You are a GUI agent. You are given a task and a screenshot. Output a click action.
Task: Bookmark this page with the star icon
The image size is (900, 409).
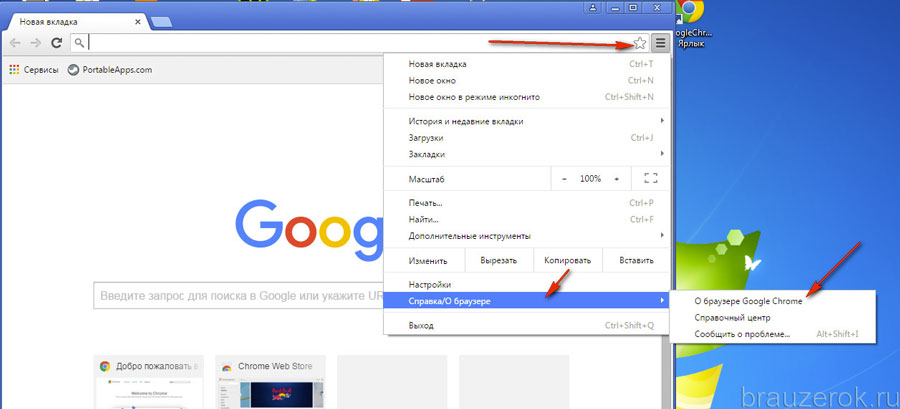pyautogui.click(x=639, y=42)
